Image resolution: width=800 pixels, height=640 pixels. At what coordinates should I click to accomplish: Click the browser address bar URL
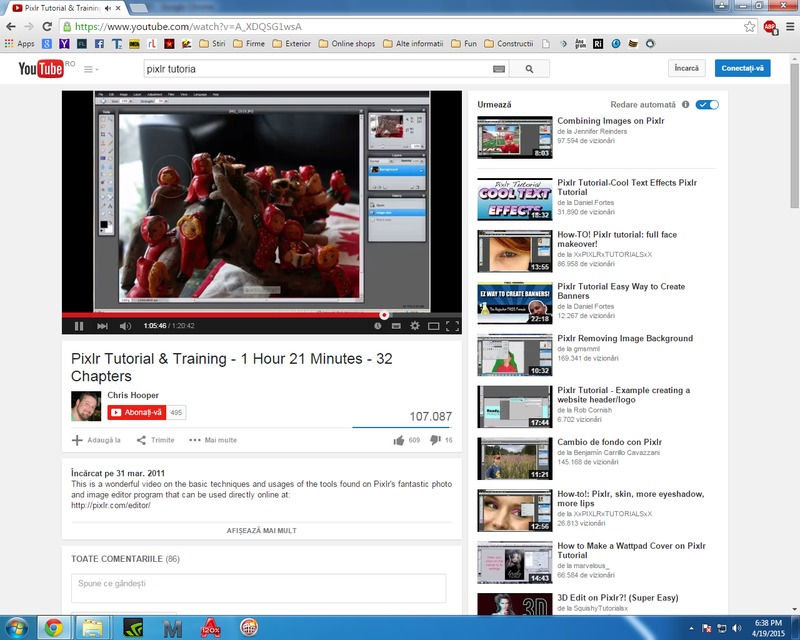(x=188, y=27)
